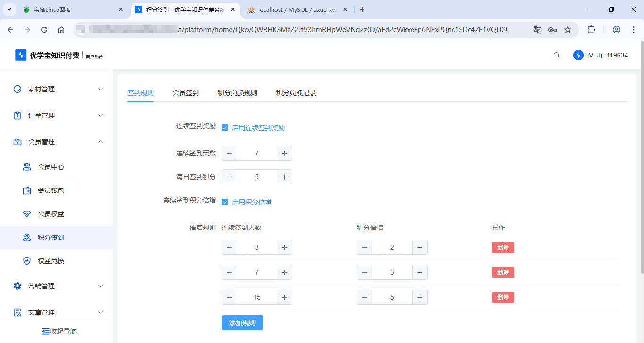Collapse navigation via 收起导航
This screenshot has height=343, width=644.
(57, 331)
